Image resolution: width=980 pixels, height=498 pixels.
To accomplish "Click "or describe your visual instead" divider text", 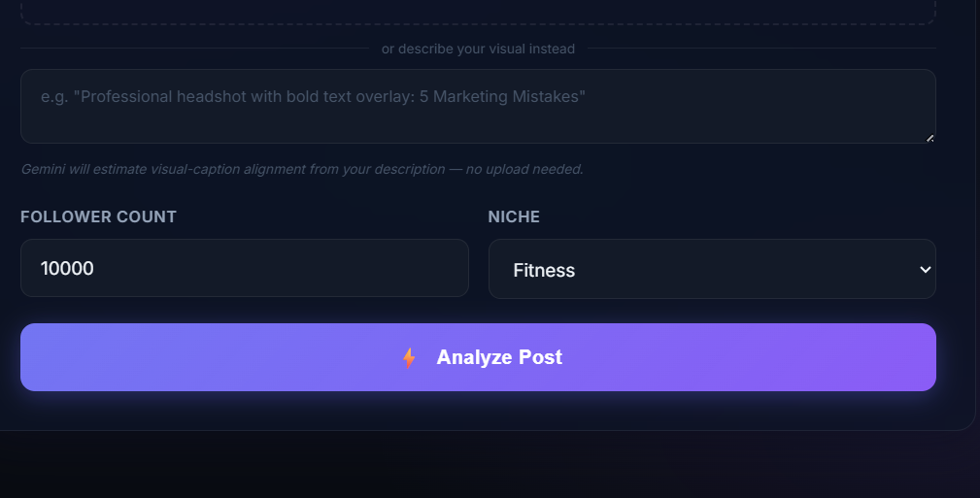I will point(478,49).
